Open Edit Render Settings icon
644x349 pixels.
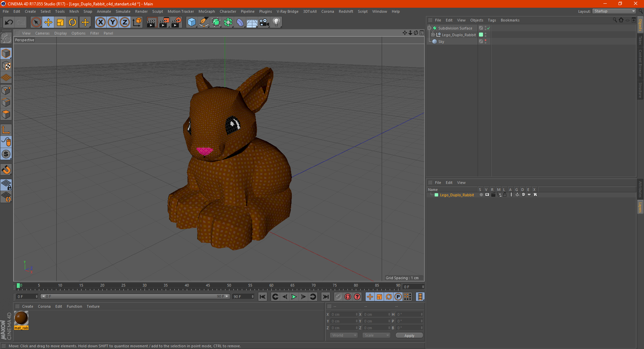tap(176, 22)
